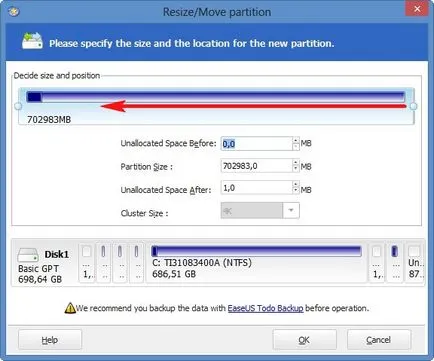The width and height of the screenshot is (434, 361).
Task: Click the 686,51 GB partition size text
Action: 174,274
